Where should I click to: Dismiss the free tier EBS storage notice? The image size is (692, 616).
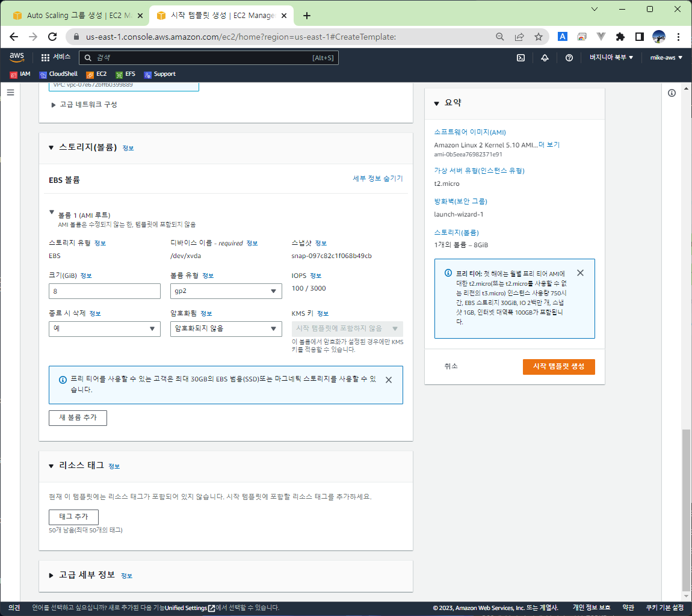tap(388, 380)
